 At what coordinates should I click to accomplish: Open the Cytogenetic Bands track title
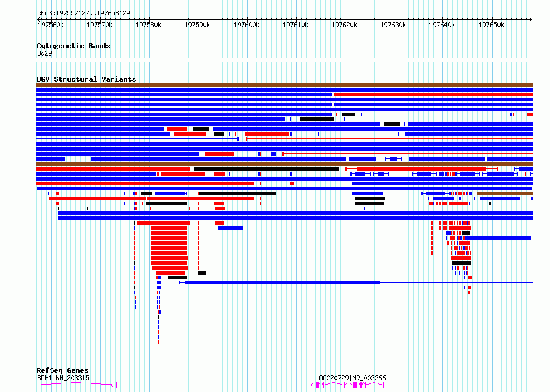click(x=74, y=46)
